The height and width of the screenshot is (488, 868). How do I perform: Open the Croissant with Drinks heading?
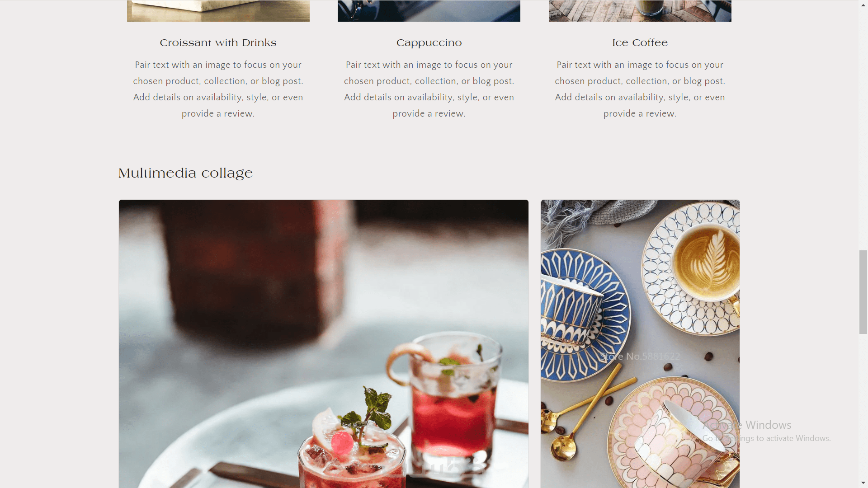point(218,43)
